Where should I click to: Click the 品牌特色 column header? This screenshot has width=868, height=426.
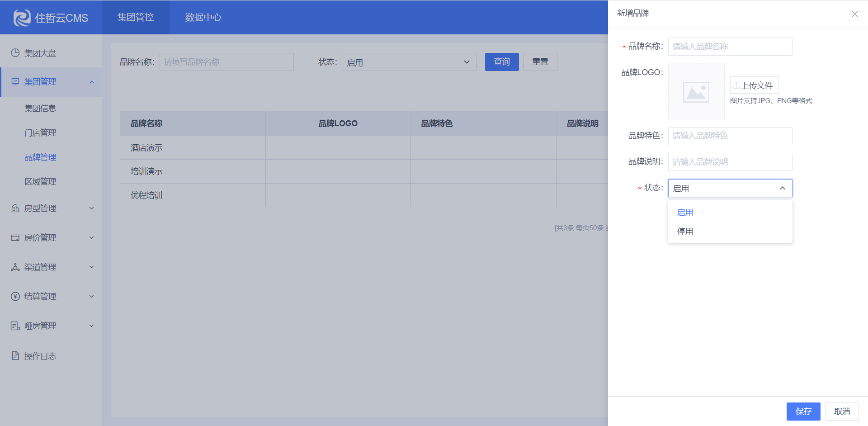[x=483, y=123]
